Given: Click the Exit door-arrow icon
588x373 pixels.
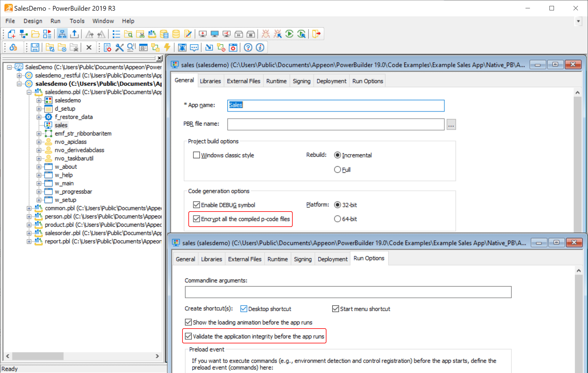Looking at the screenshot, I should [316, 34].
